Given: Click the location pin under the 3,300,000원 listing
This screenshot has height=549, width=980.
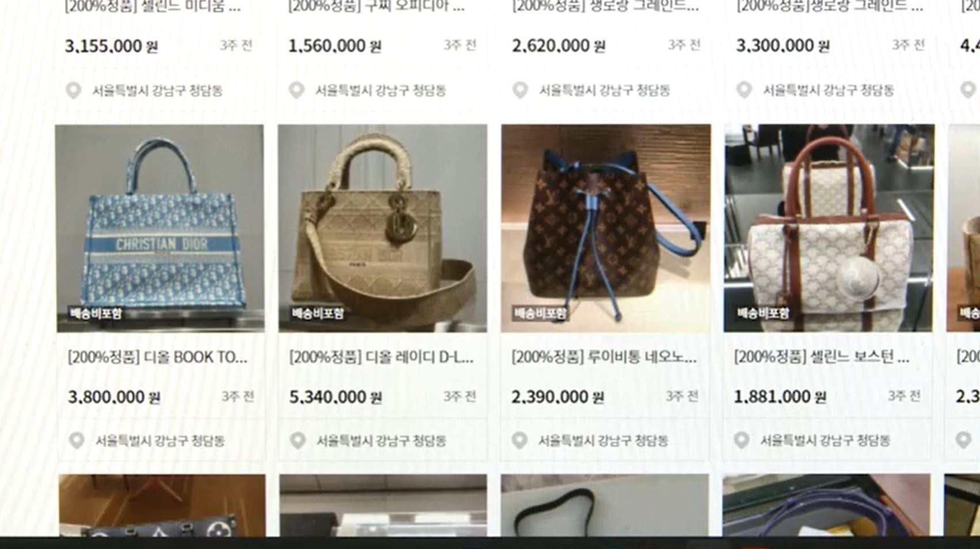Looking at the screenshot, I should coord(744,90).
